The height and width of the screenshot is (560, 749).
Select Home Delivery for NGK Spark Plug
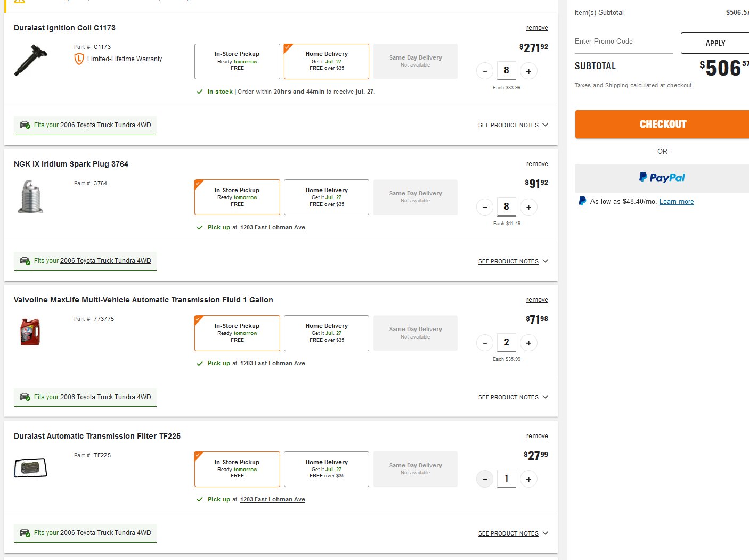click(327, 197)
